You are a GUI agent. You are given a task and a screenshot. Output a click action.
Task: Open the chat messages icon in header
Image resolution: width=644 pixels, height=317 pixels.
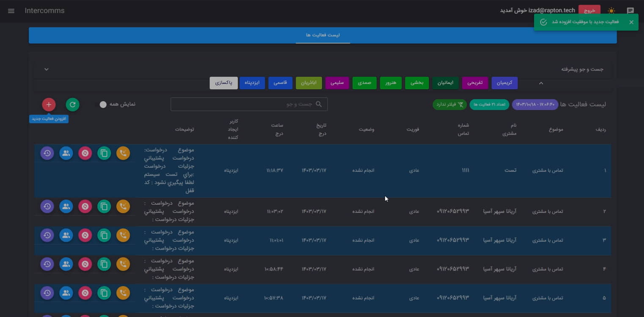[x=630, y=11]
